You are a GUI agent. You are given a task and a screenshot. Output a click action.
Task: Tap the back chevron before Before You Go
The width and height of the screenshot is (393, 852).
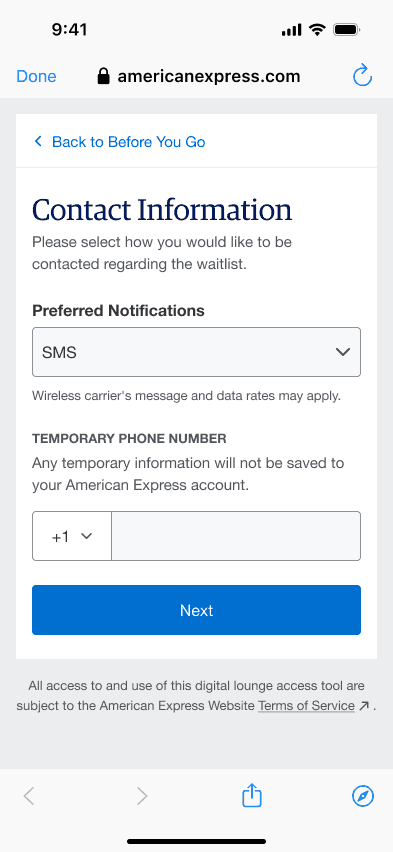(38, 142)
